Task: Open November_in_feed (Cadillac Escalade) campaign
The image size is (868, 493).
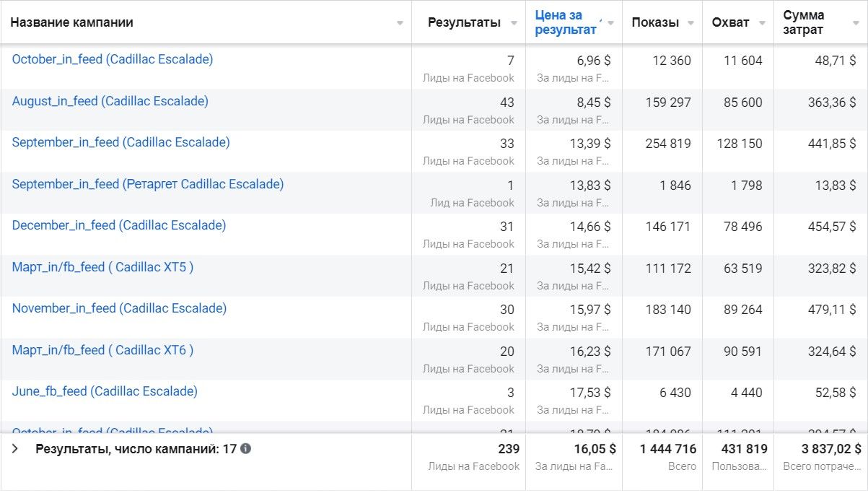Action: coord(119,308)
